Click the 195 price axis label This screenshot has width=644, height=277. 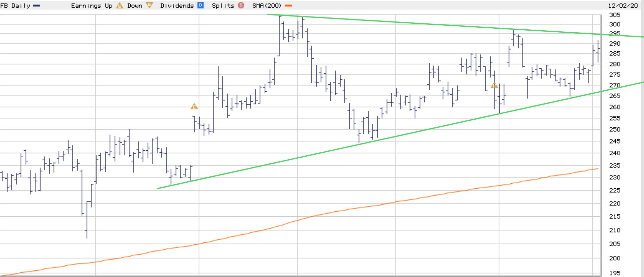615,273
